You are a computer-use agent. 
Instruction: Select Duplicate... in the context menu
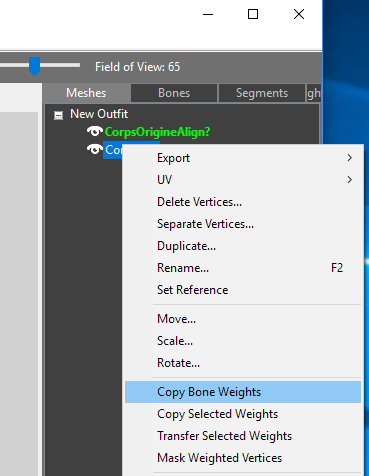(243, 246)
